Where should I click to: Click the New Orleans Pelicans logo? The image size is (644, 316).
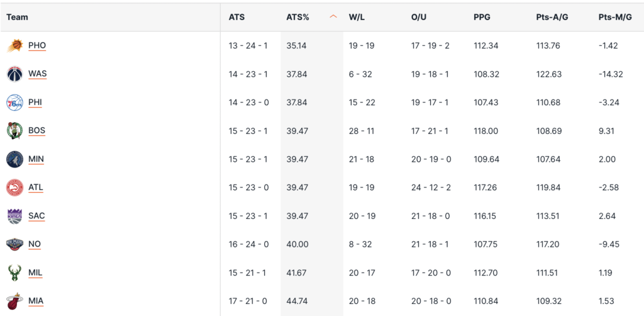click(x=14, y=244)
